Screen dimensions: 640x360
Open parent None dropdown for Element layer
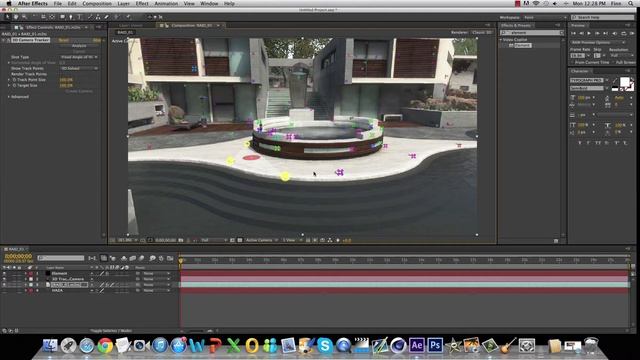coord(156,273)
